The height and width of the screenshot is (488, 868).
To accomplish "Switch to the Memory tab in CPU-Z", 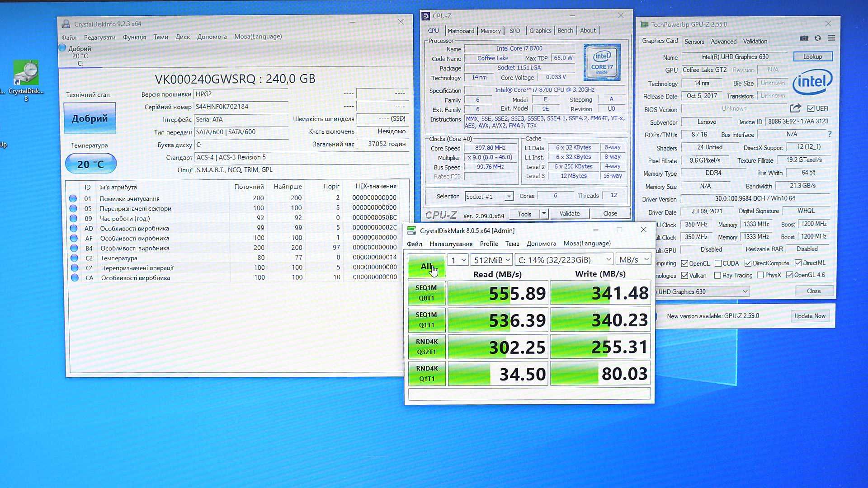I will pyautogui.click(x=491, y=31).
